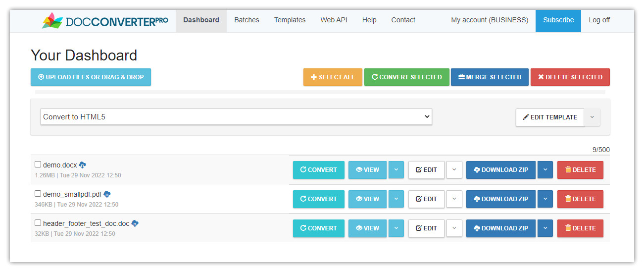Click the Select All button
This screenshot has width=644, height=272.
333,77
